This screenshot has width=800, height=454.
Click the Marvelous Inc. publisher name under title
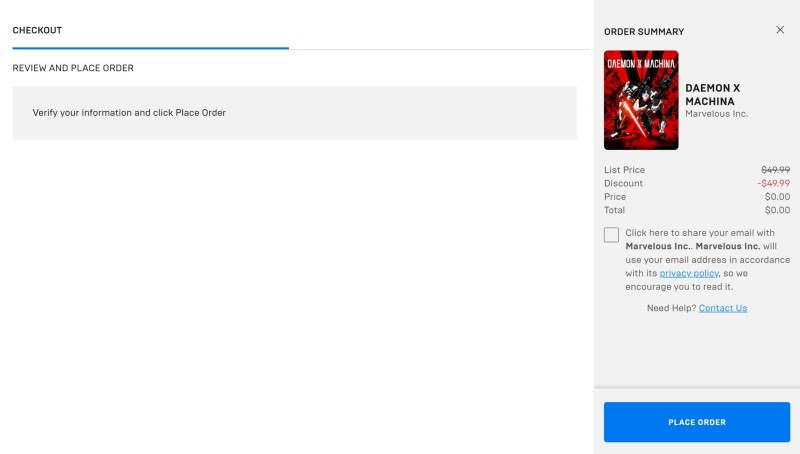pos(716,114)
